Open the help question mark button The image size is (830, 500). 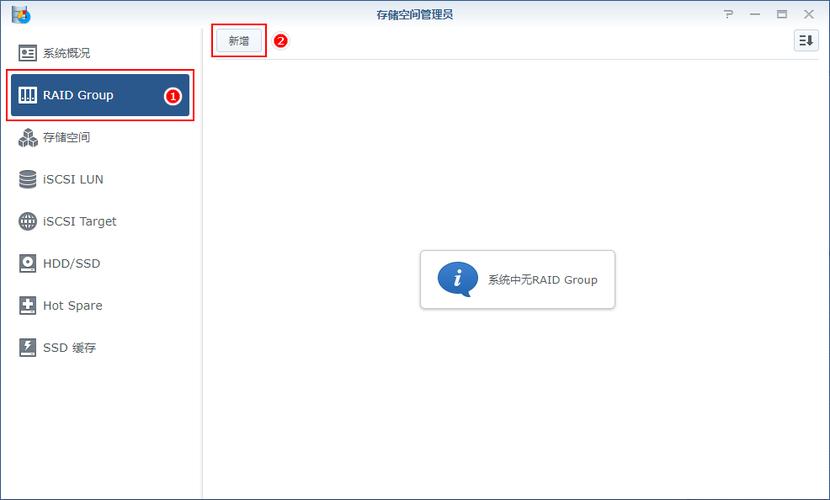(x=728, y=14)
